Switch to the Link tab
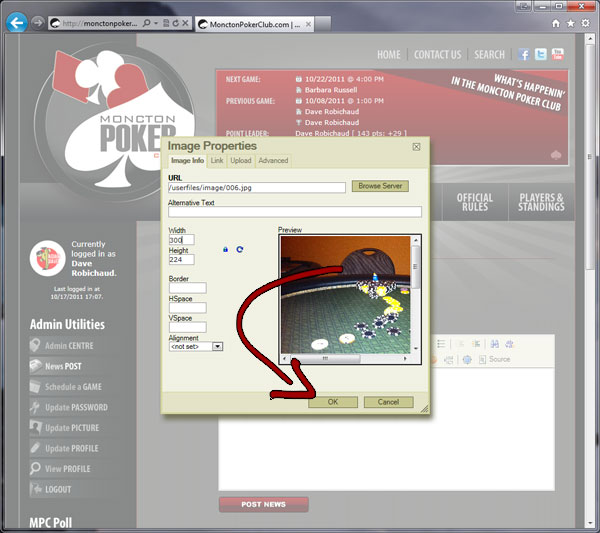 click(217, 161)
